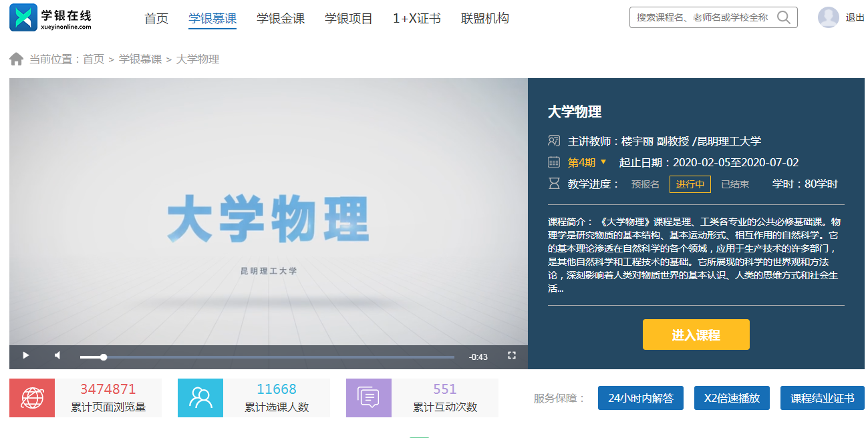Open the user avatar profile icon
868x438 pixels.
point(828,17)
